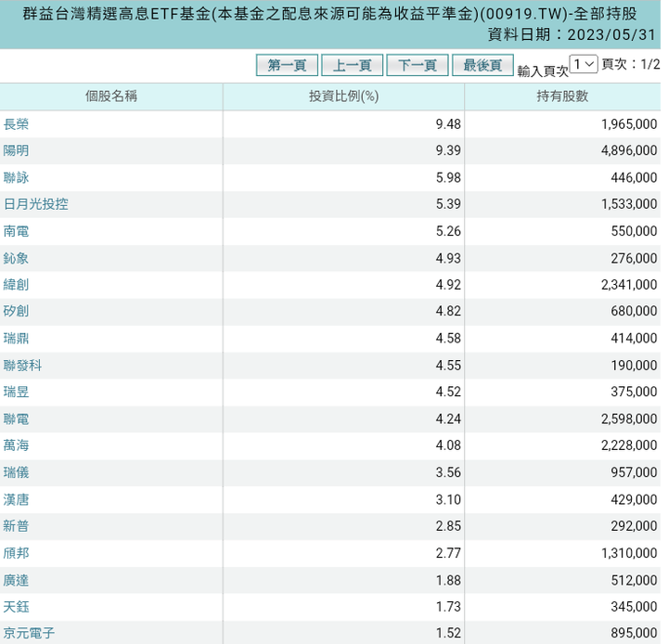Viewport: 668px width, 644px height.
Task: Select share count 345,000
Action: click(x=634, y=607)
